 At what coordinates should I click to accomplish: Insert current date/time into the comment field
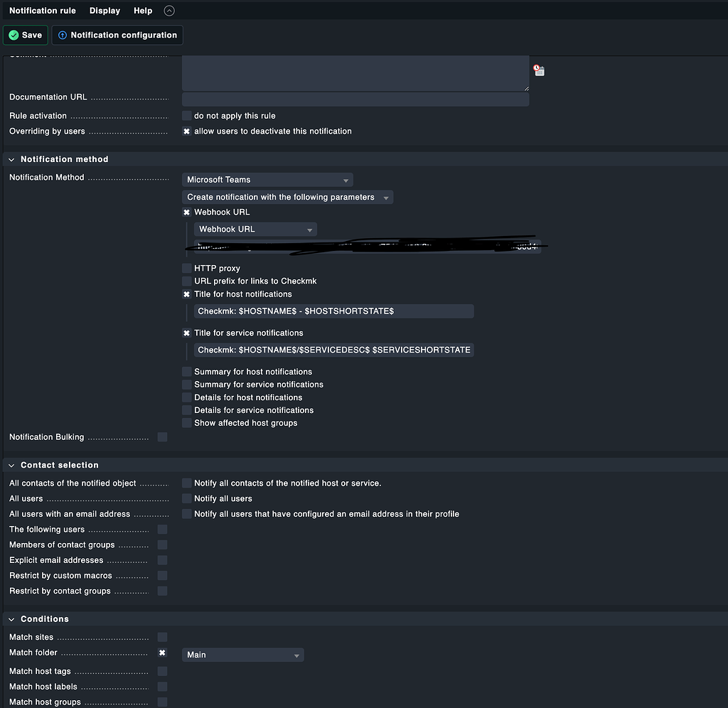(538, 70)
